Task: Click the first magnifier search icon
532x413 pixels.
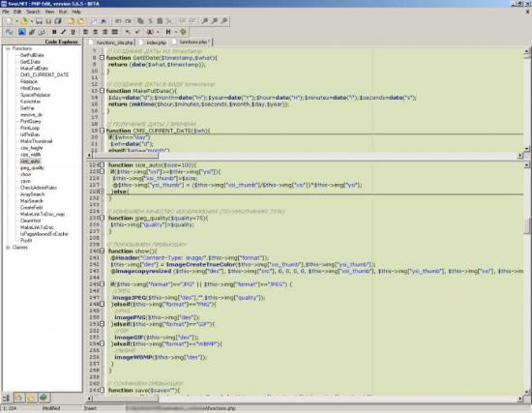Action: coord(205,21)
